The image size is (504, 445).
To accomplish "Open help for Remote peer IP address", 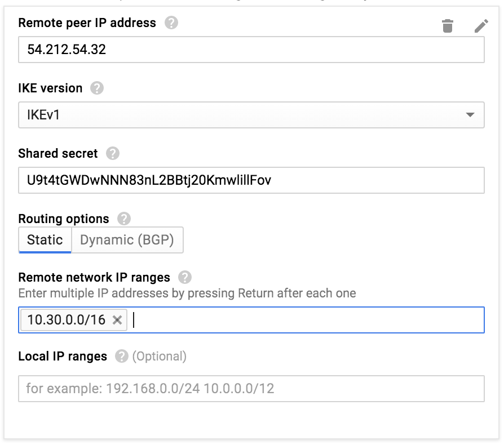I will pos(171,23).
